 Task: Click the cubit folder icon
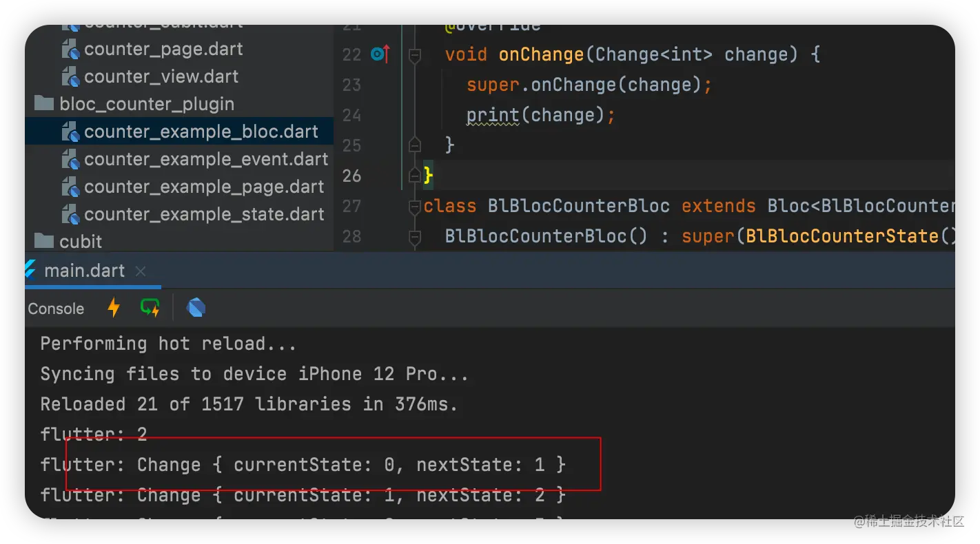tap(44, 241)
